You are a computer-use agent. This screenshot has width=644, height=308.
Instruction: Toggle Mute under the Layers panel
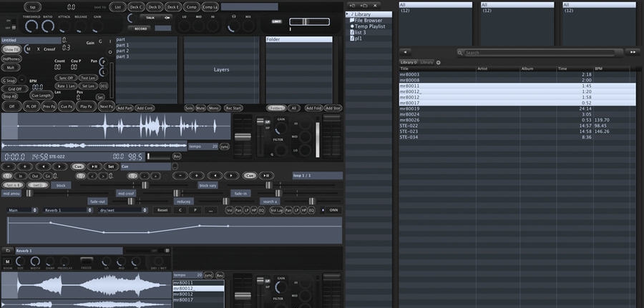click(200, 109)
